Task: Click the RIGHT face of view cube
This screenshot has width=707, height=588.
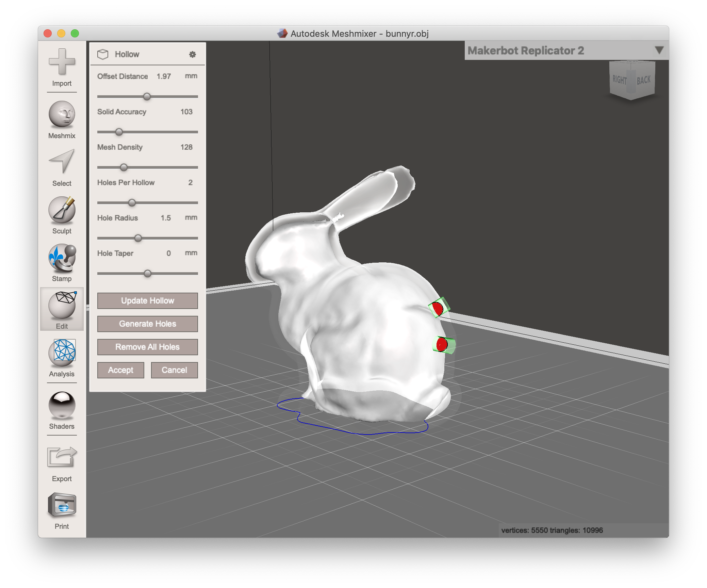Action: click(x=620, y=80)
